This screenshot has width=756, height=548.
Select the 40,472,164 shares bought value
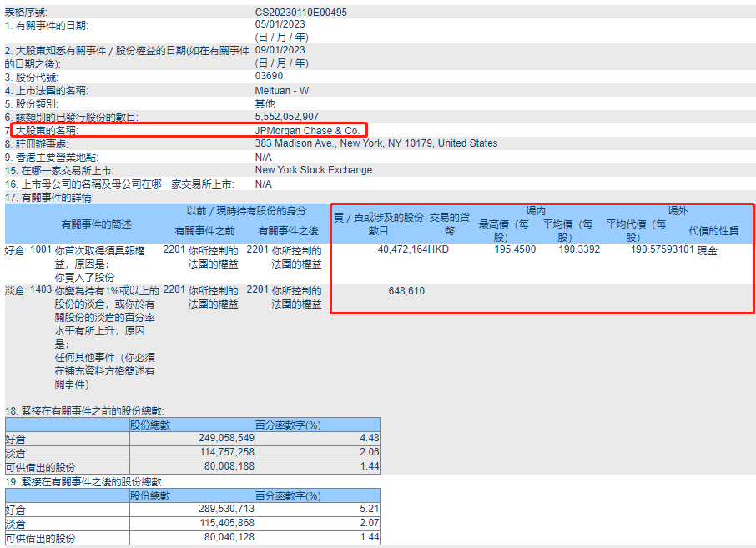pyautogui.click(x=402, y=249)
